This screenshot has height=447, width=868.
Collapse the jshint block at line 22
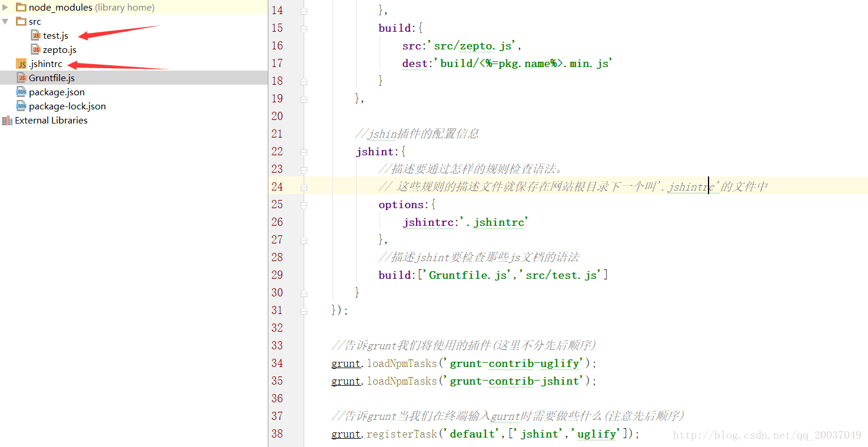click(x=304, y=152)
